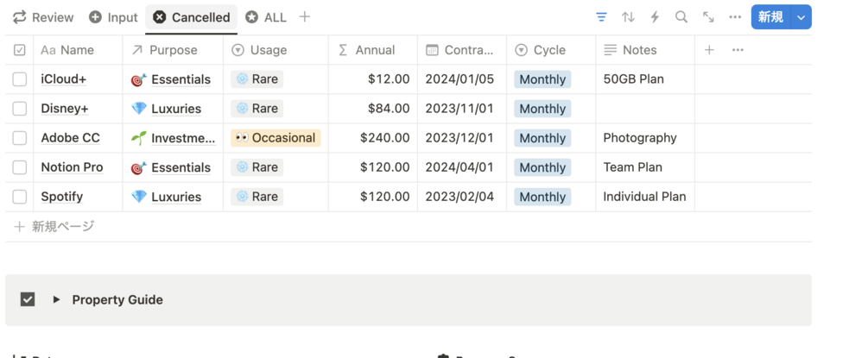Click the search magnifier icon
Image resolution: width=868 pixels, height=358 pixels.
point(681,17)
